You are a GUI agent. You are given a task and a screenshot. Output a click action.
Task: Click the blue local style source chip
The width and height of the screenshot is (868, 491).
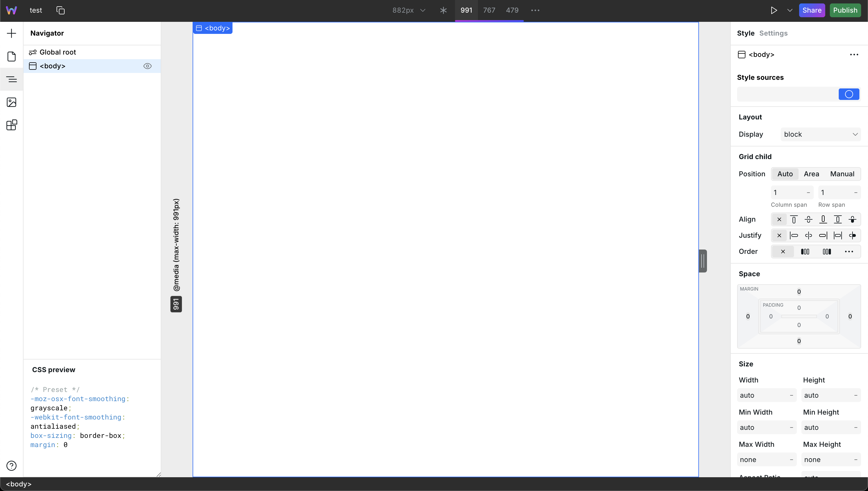(849, 94)
